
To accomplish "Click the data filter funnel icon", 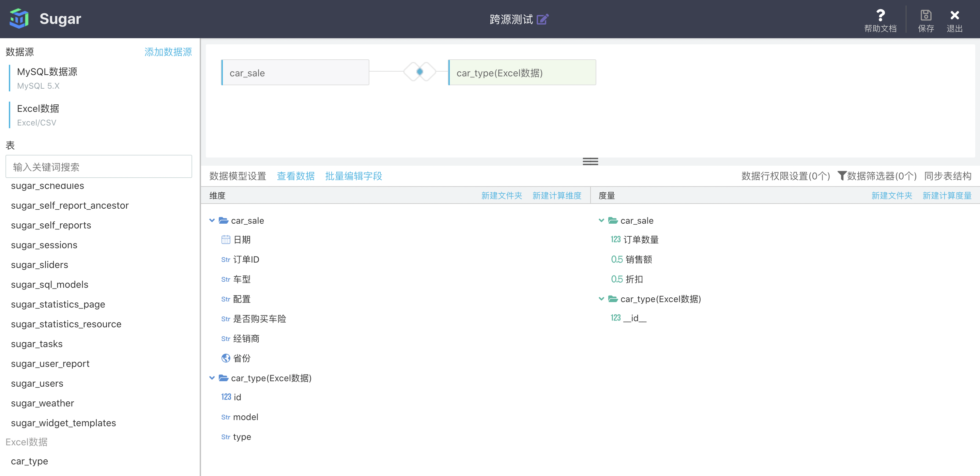I will coord(842,176).
